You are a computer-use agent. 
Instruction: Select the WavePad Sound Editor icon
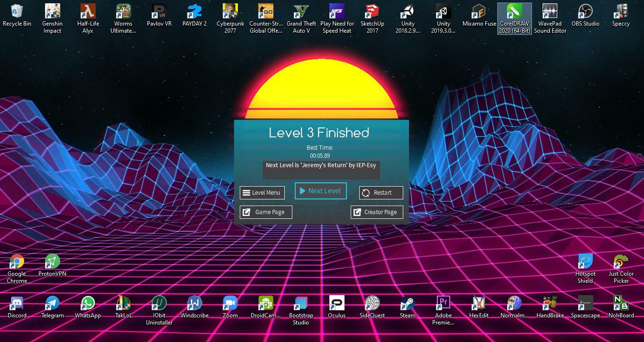click(x=550, y=12)
